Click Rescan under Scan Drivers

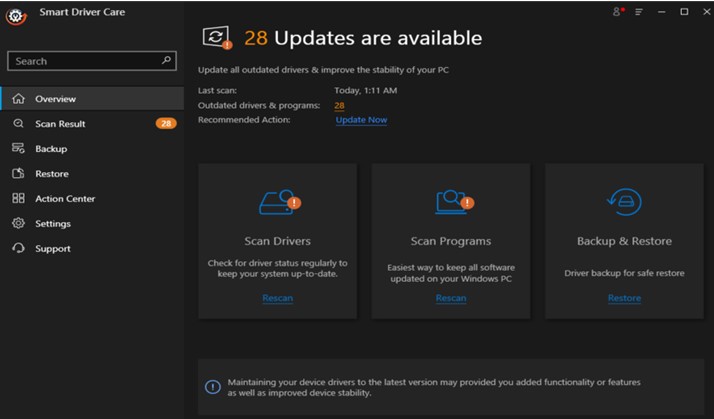[x=277, y=298]
